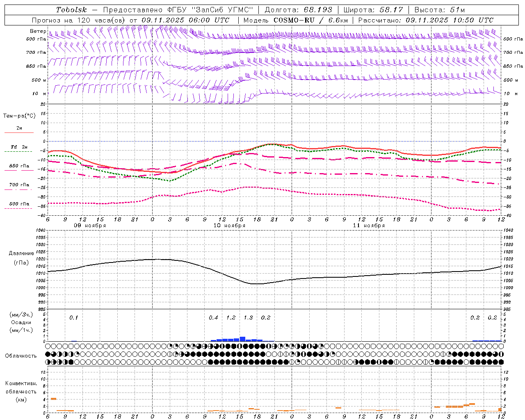The height and width of the screenshot is (420, 525).
Task: Click the '2м' temperature legend entry
Action: point(19,128)
